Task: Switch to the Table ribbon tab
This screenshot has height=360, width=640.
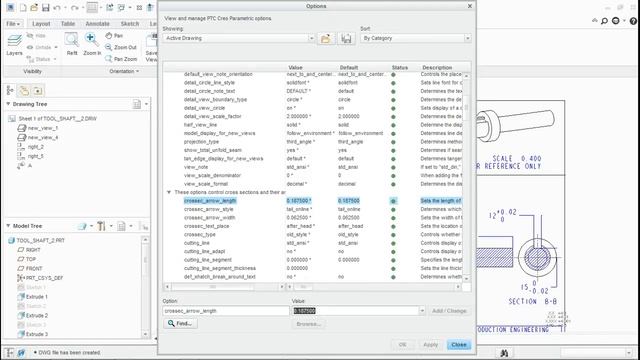Action: pos(68,24)
